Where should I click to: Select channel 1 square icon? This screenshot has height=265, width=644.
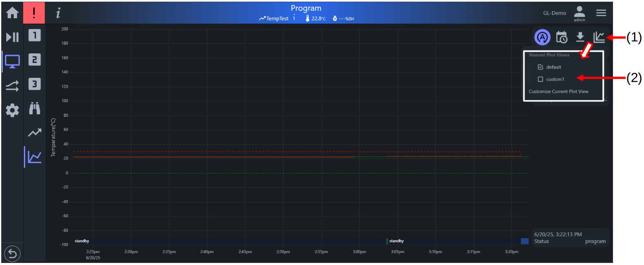(x=34, y=36)
